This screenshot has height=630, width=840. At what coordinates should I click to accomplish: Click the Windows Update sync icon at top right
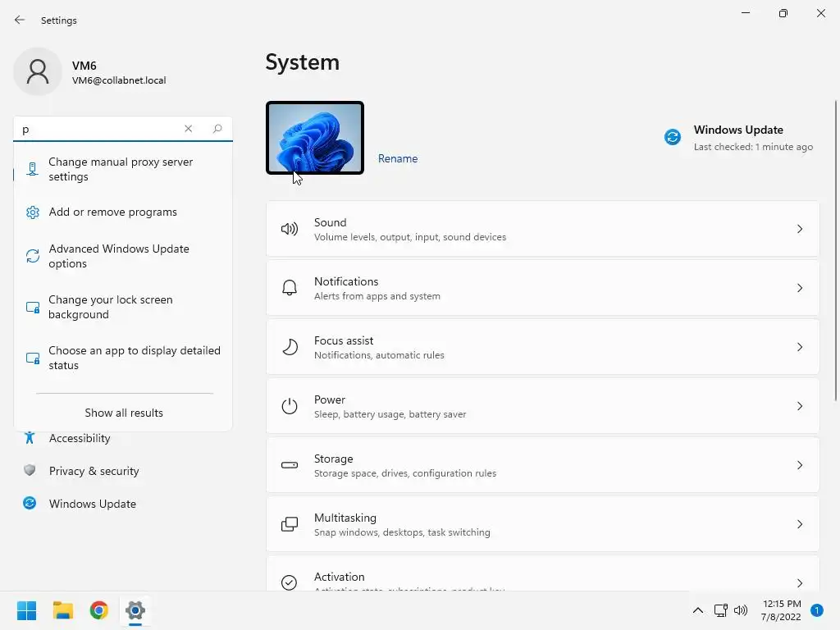pyautogui.click(x=673, y=137)
